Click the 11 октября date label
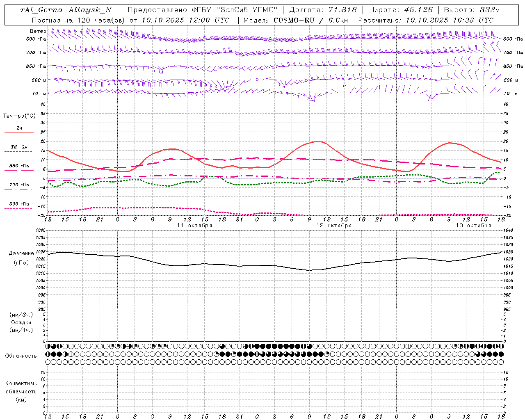The height and width of the screenshot is (420, 525). tap(194, 226)
